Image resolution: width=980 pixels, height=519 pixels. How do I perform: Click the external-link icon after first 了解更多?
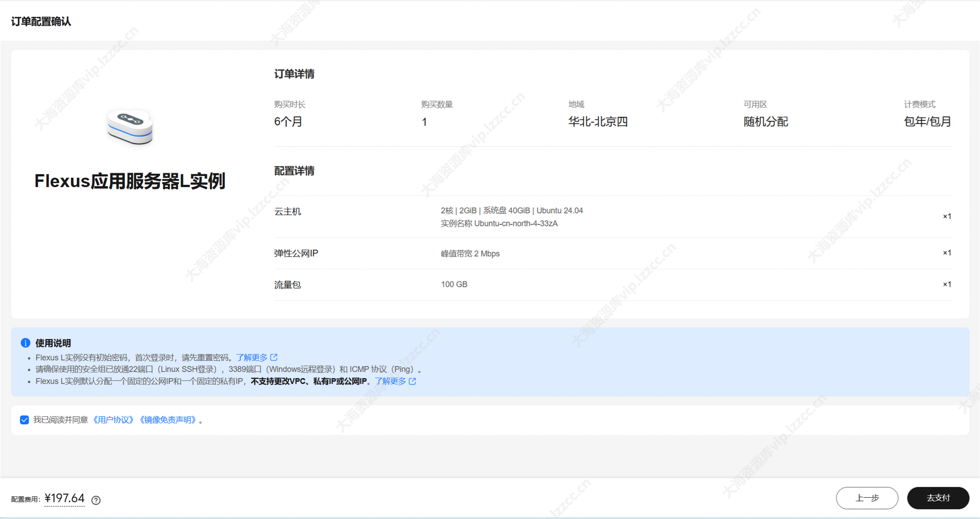pos(274,357)
